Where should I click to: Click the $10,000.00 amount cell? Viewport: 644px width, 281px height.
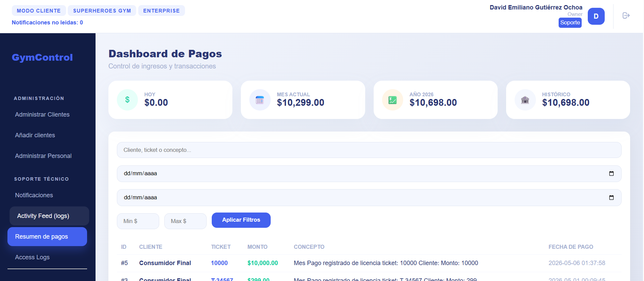[x=263, y=263]
